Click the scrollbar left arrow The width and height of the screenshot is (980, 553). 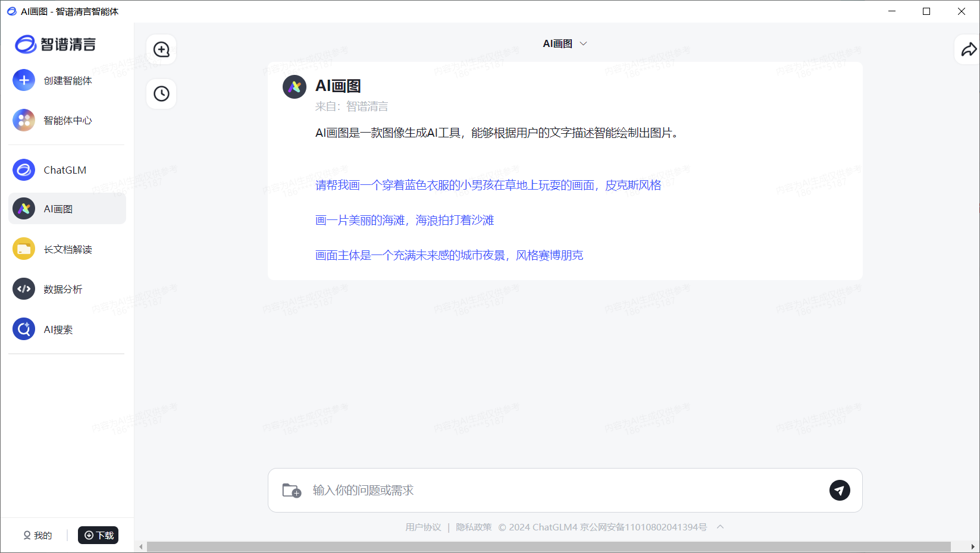coord(141,547)
